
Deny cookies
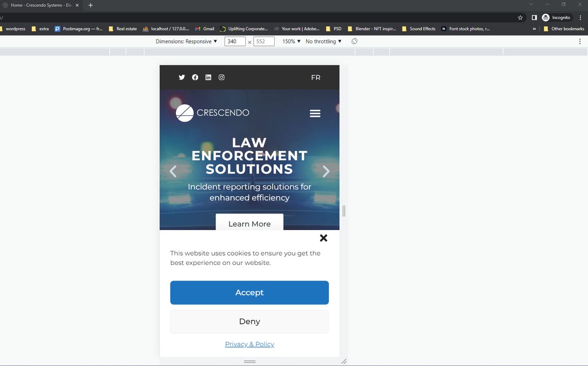pos(249,321)
